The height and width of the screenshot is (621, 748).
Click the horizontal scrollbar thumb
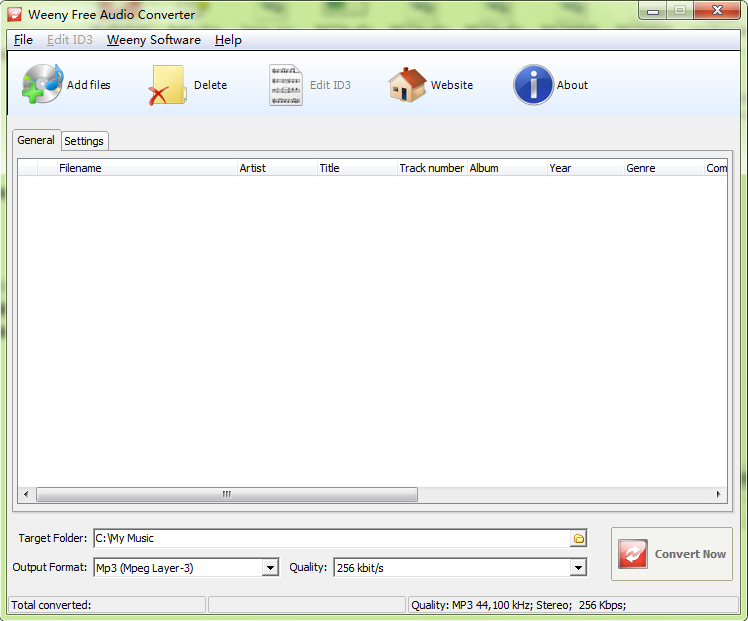[227, 494]
